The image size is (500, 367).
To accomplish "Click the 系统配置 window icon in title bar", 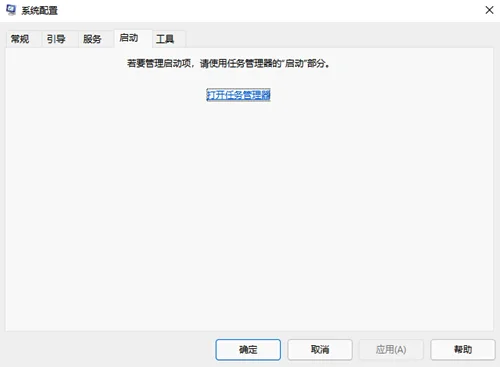I will 11,10.
